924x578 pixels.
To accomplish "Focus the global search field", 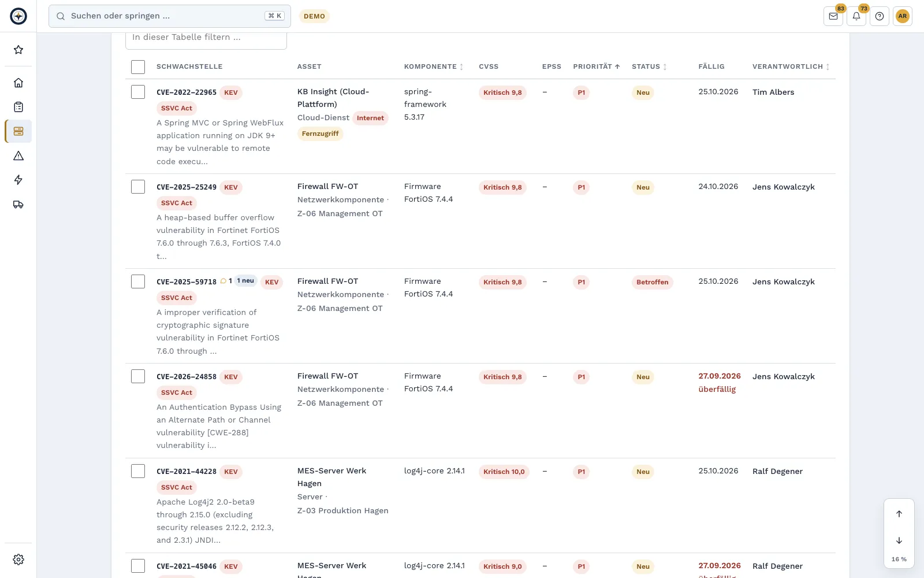I will [170, 16].
